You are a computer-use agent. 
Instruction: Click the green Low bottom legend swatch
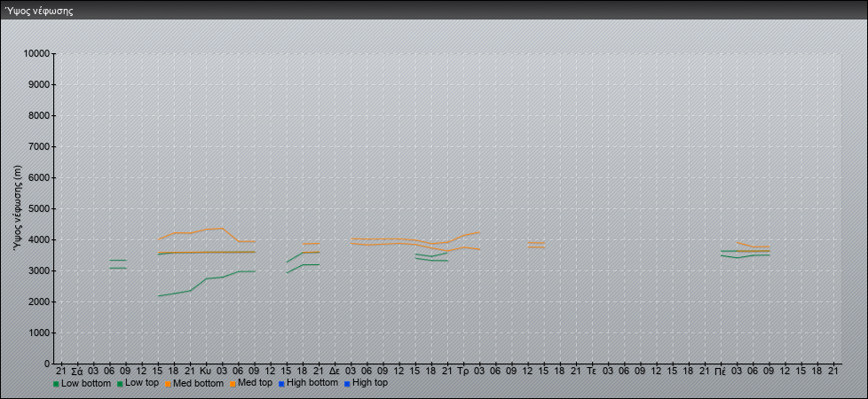click(x=56, y=383)
